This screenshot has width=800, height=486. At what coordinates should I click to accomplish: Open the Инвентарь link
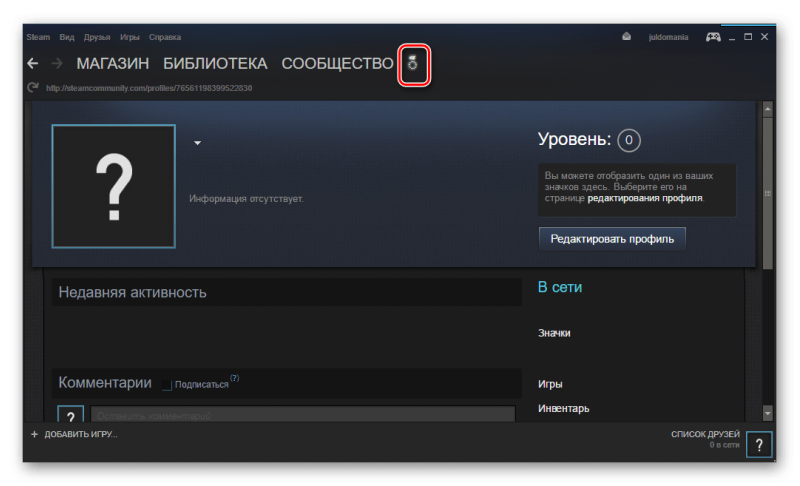click(563, 408)
